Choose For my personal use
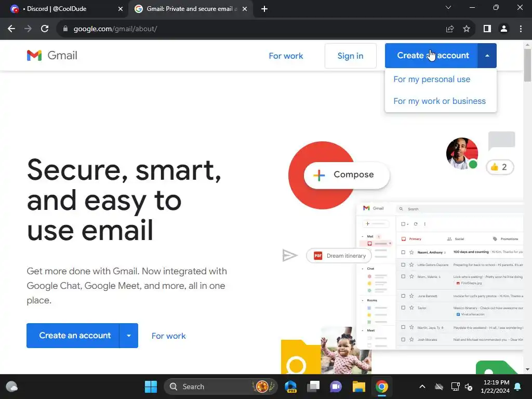The image size is (532, 399). (432, 79)
